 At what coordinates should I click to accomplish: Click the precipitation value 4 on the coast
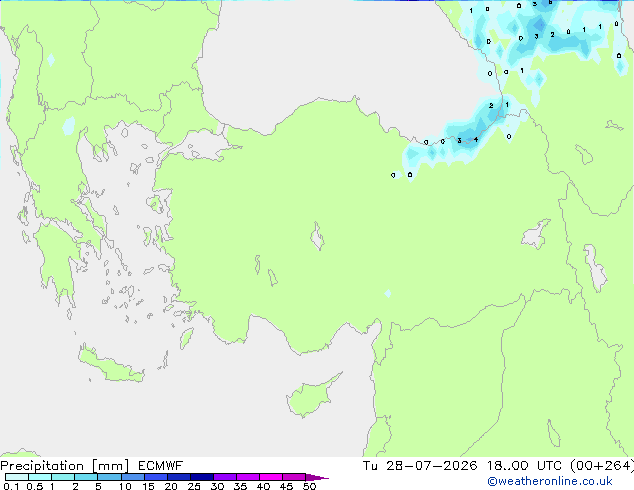click(x=476, y=139)
